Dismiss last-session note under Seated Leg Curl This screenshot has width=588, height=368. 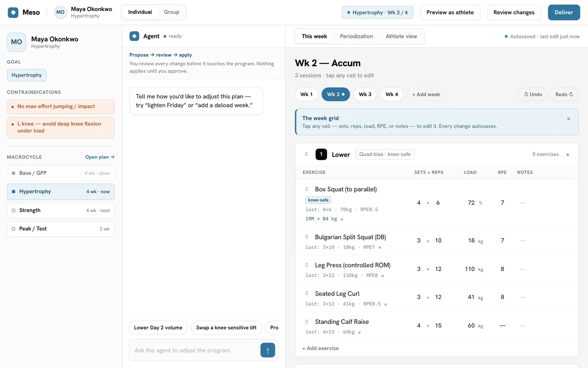(x=385, y=305)
